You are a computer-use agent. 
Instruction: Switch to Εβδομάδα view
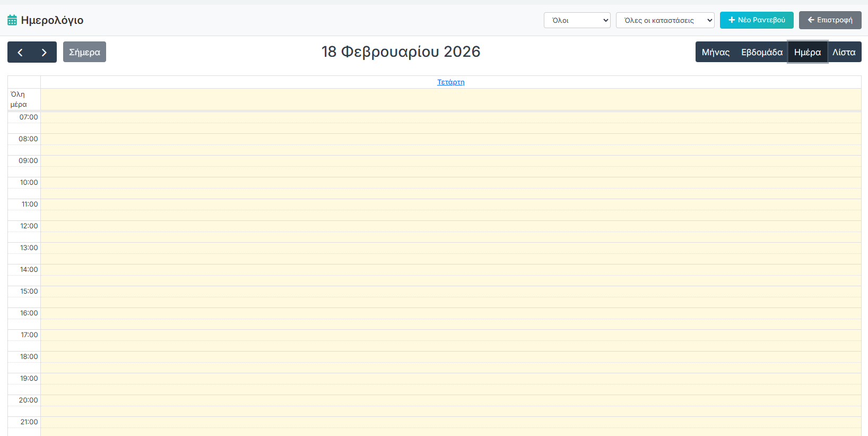coord(761,52)
